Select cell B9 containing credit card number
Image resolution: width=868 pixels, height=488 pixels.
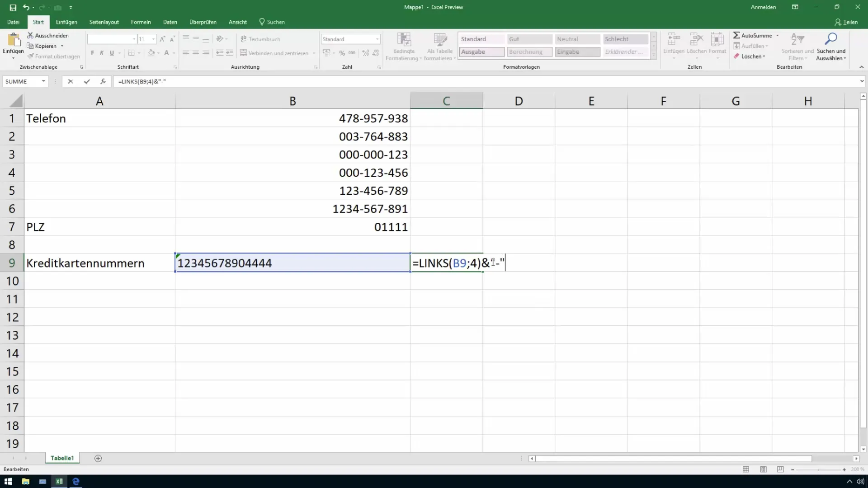pyautogui.click(x=292, y=263)
